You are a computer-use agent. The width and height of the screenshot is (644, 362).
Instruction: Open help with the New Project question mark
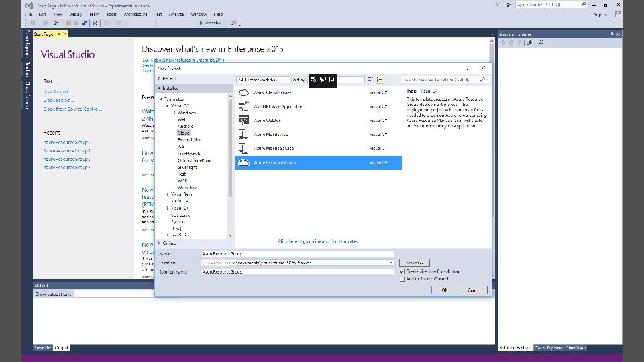(467, 68)
